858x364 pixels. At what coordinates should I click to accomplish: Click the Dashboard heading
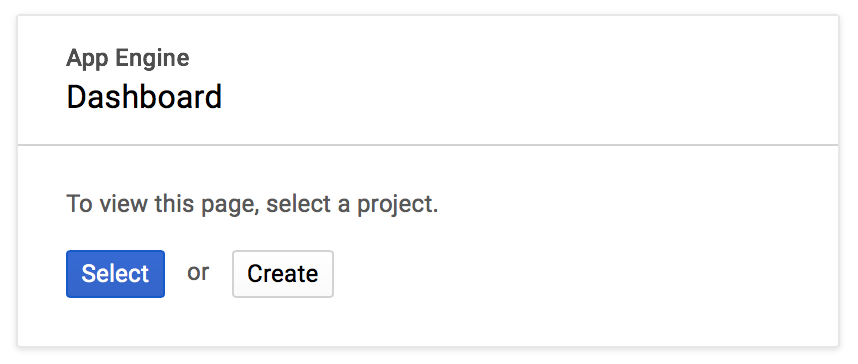point(144,97)
